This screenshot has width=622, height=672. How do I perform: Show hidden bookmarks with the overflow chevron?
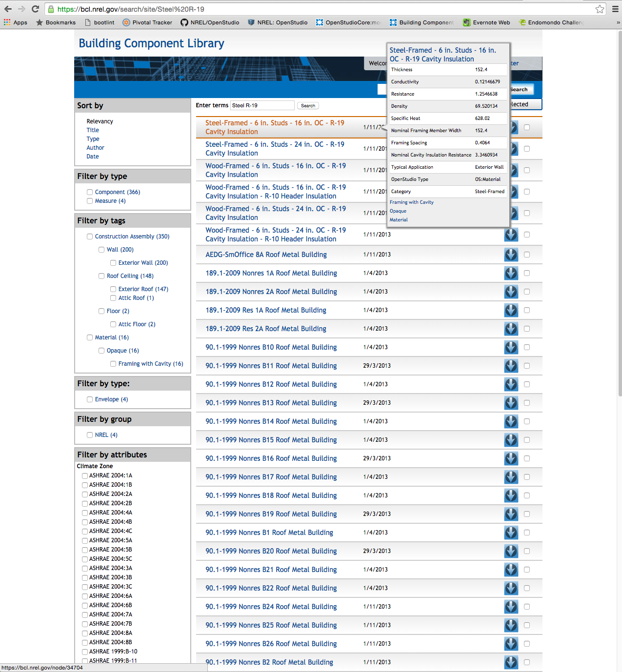618,22
